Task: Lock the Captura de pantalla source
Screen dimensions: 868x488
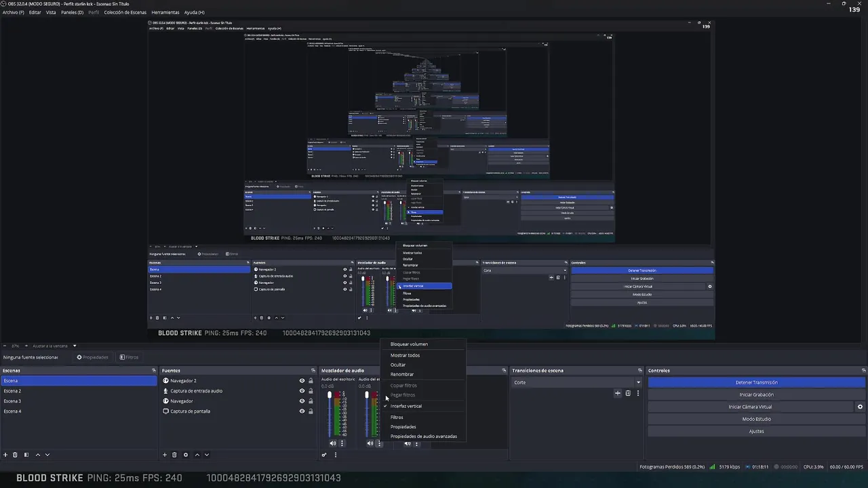Action: click(x=311, y=411)
